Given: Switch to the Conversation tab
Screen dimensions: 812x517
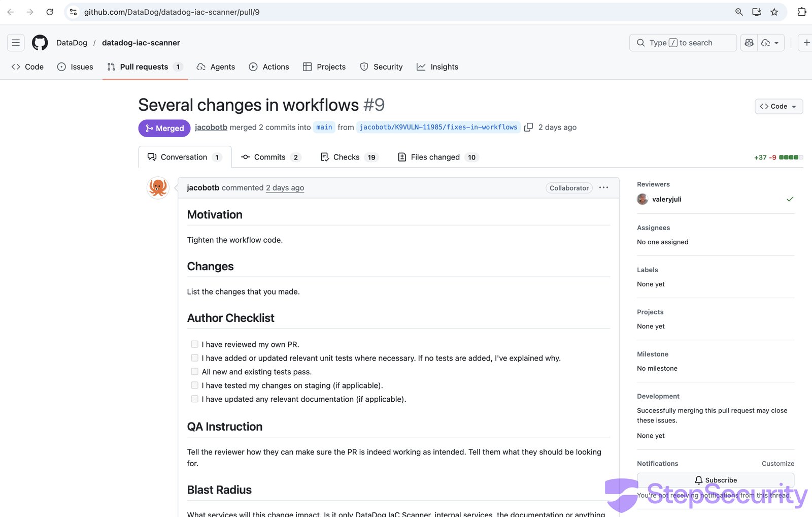Looking at the screenshot, I should 185,157.
